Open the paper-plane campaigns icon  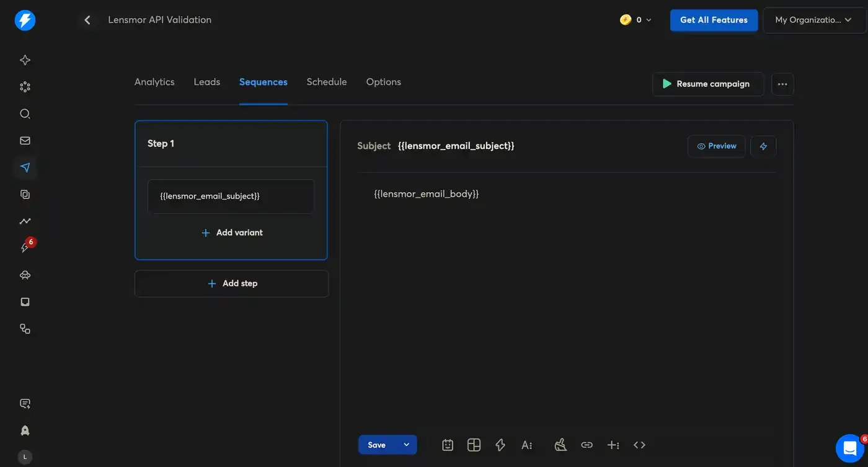tap(25, 167)
